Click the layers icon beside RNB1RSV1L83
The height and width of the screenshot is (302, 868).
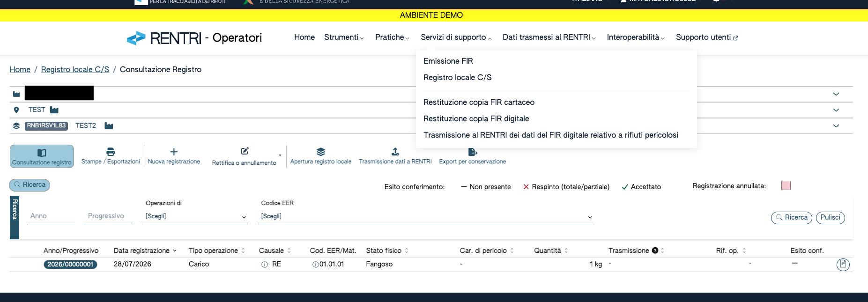(x=16, y=126)
